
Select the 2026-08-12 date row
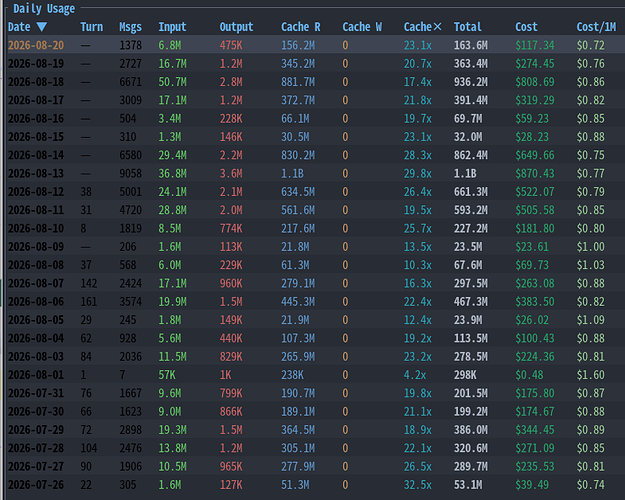(316, 192)
